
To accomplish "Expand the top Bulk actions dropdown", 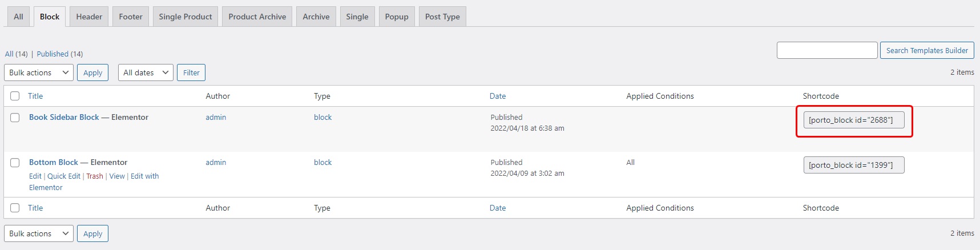I will pos(39,72).
